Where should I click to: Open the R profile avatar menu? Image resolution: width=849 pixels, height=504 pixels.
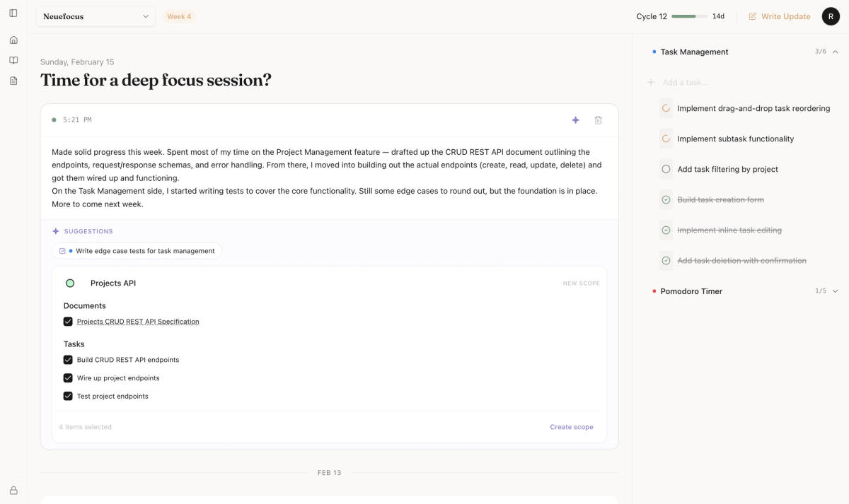point(831,16)
